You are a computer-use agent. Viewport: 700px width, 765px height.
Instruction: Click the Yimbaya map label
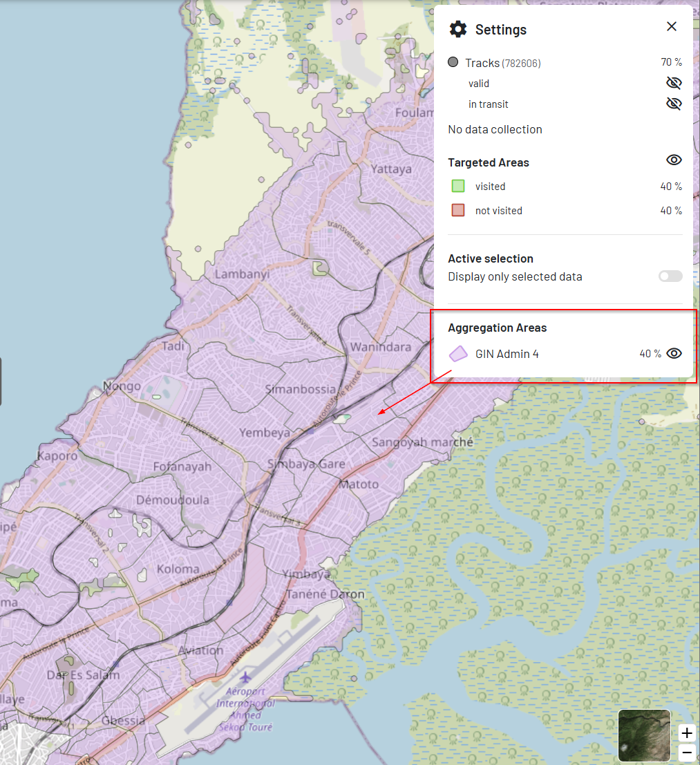click(x=306, y=574)
